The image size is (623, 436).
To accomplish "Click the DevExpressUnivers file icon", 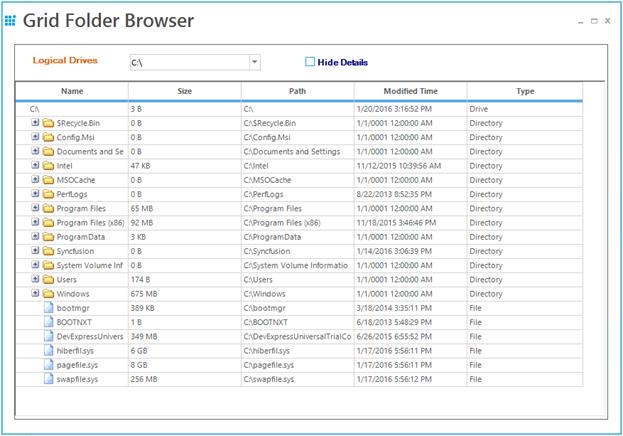I will (x=48, y=337).
